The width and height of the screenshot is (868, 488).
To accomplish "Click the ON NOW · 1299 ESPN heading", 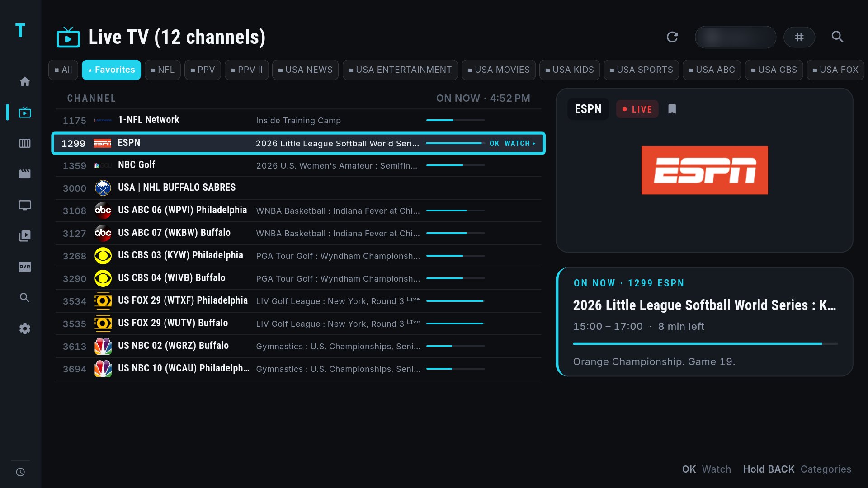I will coord(629,283).
